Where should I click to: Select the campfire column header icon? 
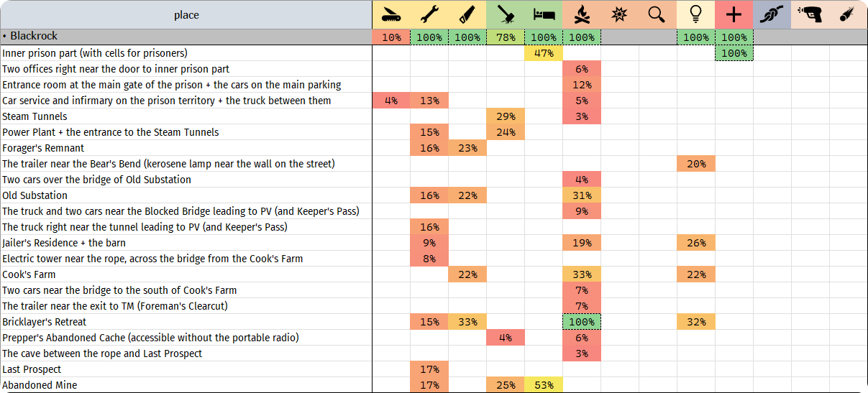(x=582, y=14)
